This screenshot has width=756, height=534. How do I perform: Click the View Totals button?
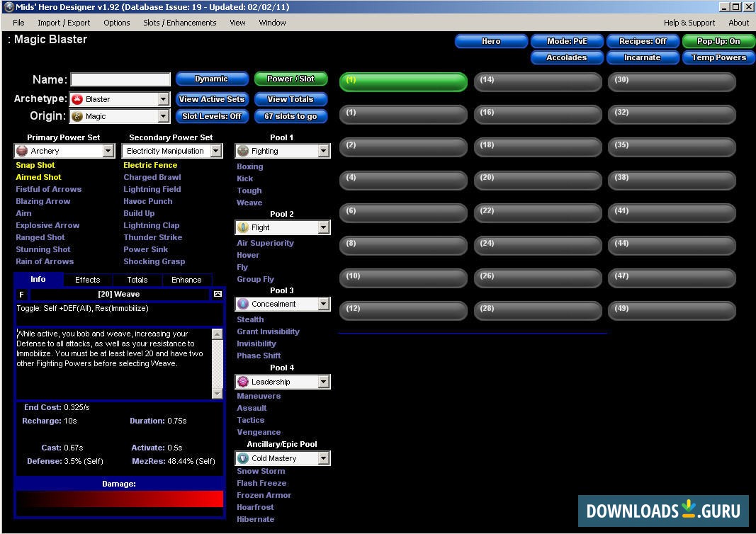(290, 99)
